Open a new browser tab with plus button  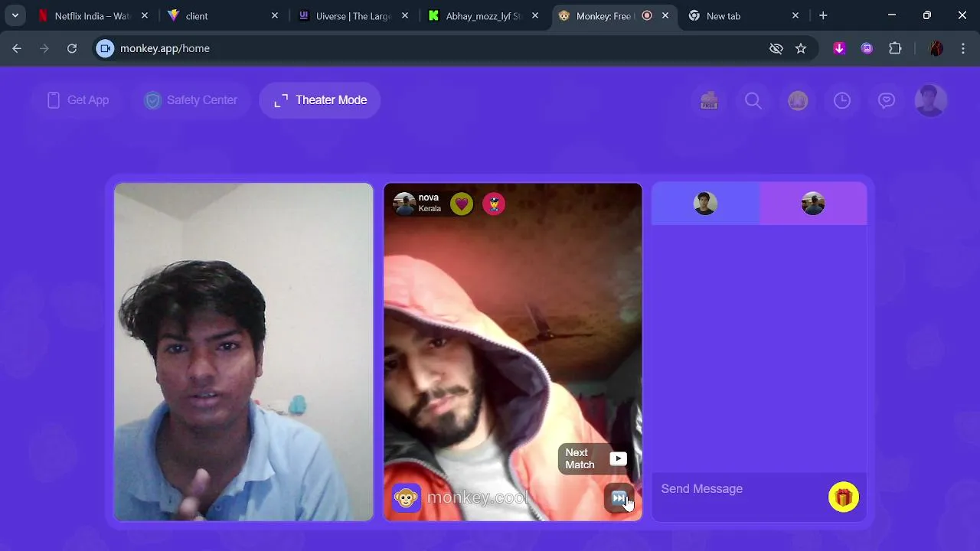click(x=823, y=15)
